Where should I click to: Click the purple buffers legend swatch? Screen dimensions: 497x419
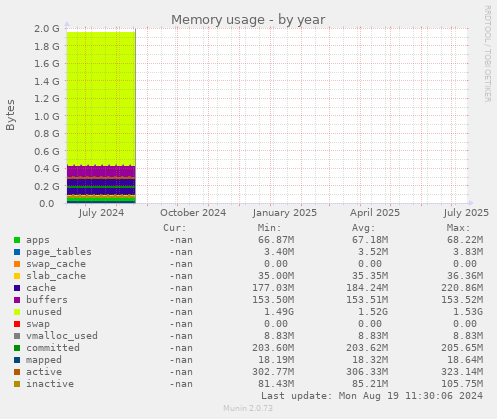17,300
